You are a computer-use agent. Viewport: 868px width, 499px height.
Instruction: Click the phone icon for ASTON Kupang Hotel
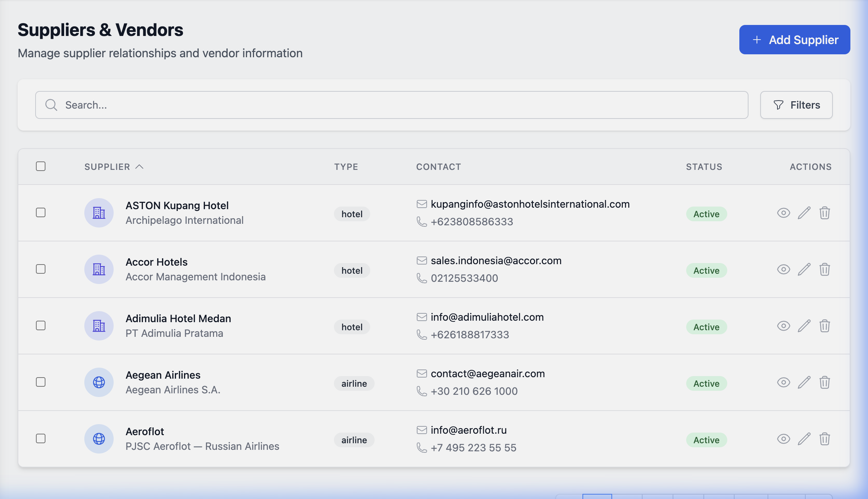pyautogui.click(x=422, y=222)
